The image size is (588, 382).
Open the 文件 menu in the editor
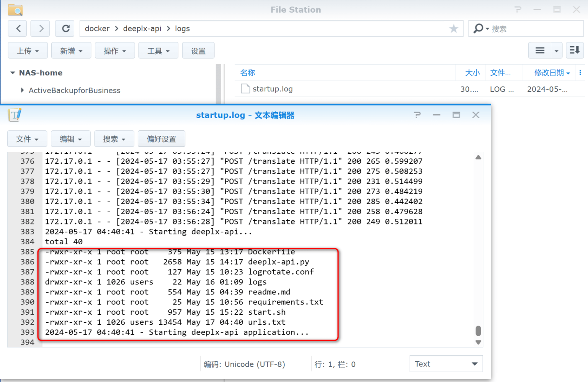pyautogui.click(x=27, y=138)
